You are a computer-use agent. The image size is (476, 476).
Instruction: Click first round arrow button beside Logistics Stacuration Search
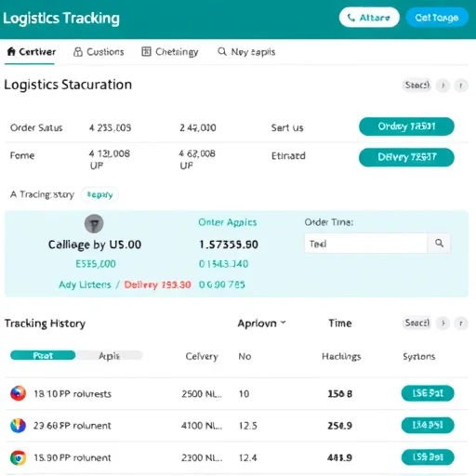(443, 85)
